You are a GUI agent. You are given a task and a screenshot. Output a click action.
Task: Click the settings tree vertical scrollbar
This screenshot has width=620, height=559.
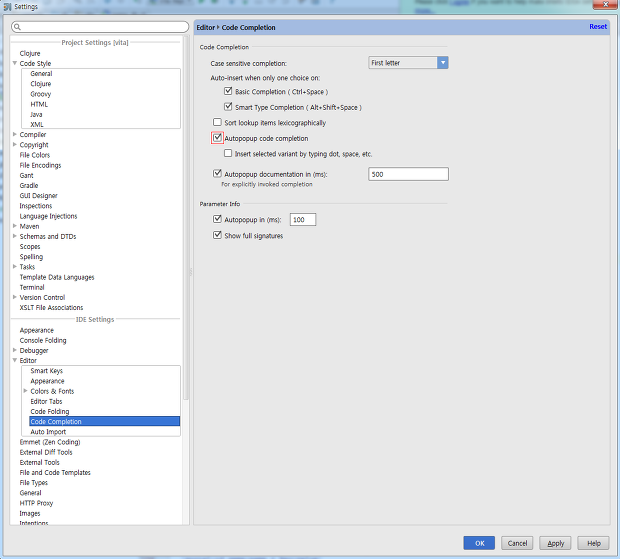pyautogui.click(x=186, y=217)
